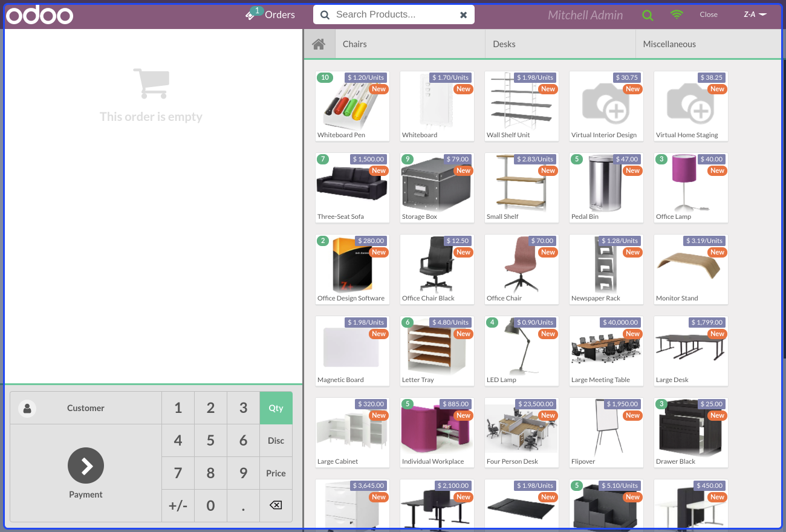Add Whiteboard product to the order

coord(437,106)
